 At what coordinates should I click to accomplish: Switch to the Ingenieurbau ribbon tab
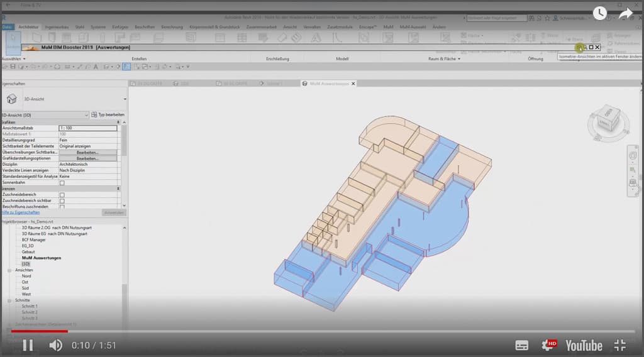coord(57,27)
